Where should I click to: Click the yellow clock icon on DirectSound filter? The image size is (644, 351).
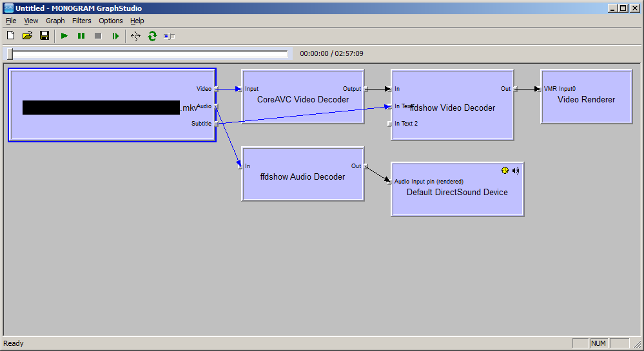pyautogui.click(x=505, y=171)
